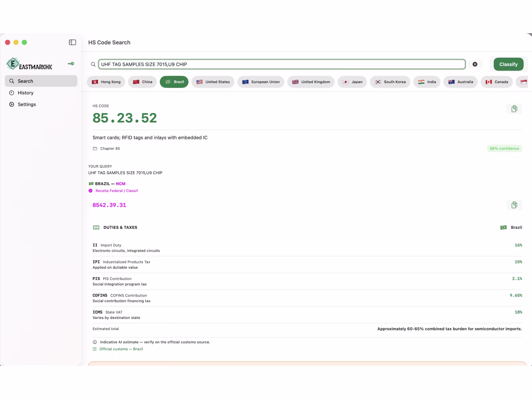The height and width of the screenshot is (399, 532).
Task: Select the United States country chip
Action: coord(213,82)
